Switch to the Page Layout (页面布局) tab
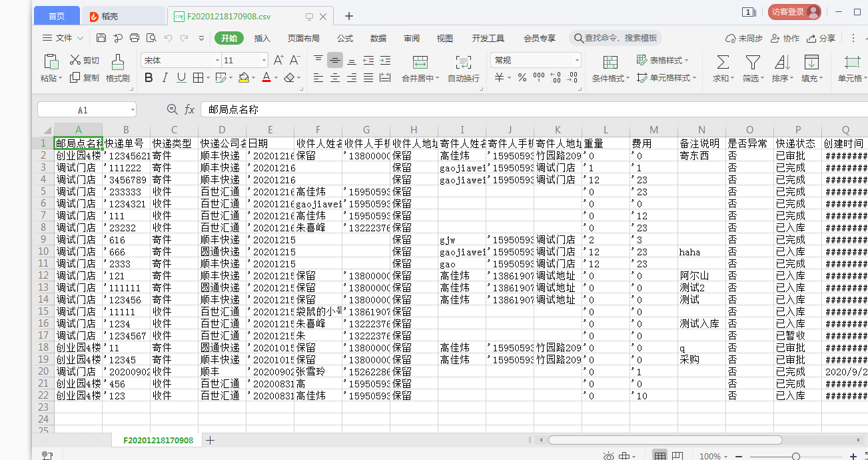This screenshot has height=460, width=868. point(303,39)
